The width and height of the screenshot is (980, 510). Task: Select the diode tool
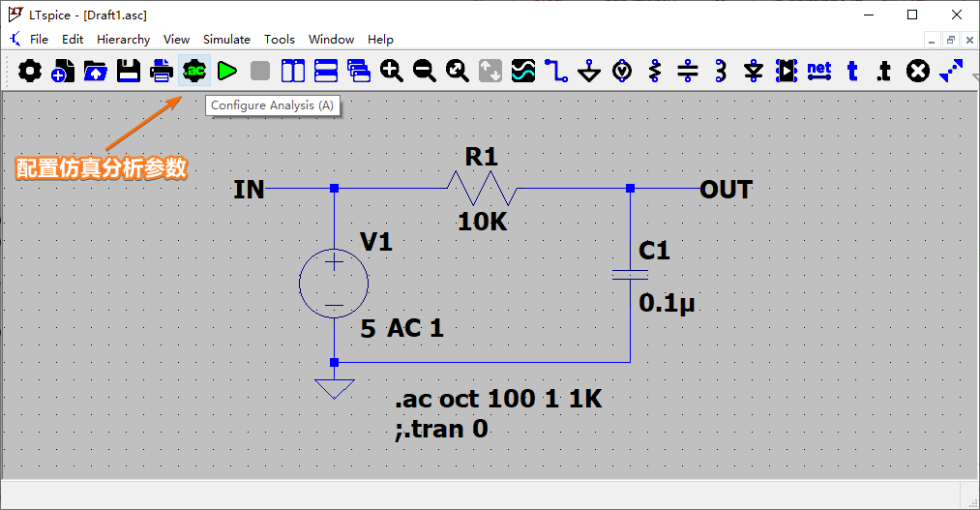tap(754, 72)
